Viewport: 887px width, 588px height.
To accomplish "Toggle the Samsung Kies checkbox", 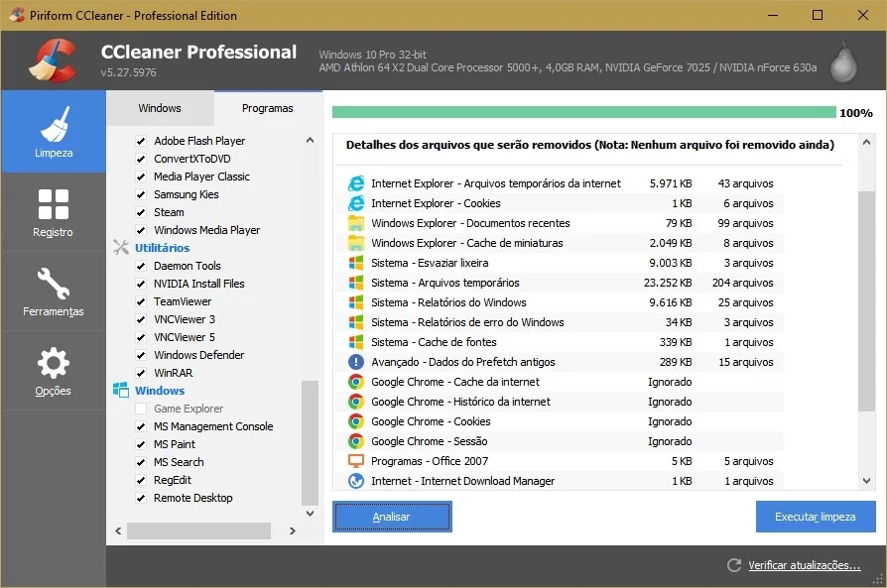I will coord(141,194).
